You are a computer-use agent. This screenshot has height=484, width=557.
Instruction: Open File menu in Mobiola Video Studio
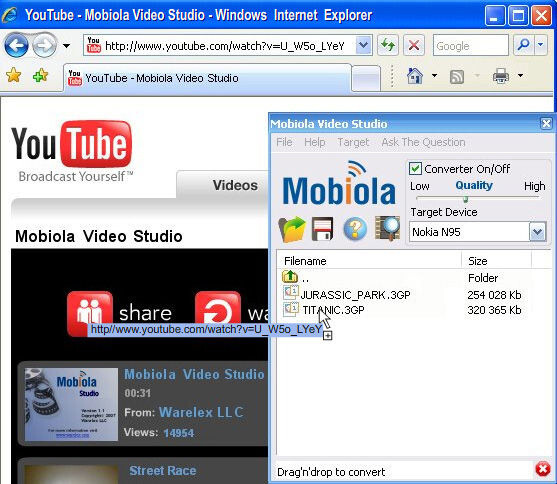(x=284, y=142)
